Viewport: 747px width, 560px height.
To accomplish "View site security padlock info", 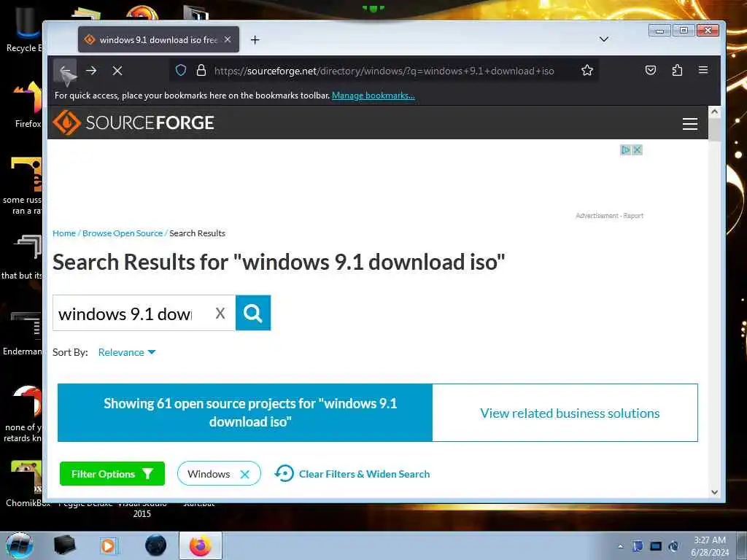I will (201, 71).
